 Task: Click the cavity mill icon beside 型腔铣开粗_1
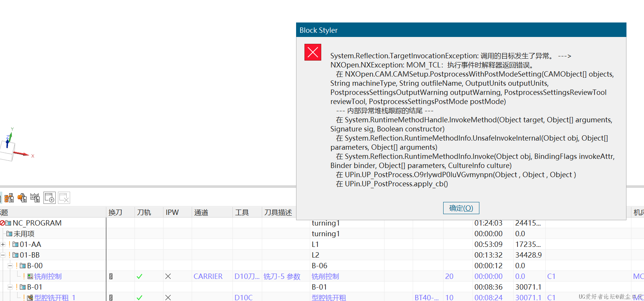tap(30, 298)
